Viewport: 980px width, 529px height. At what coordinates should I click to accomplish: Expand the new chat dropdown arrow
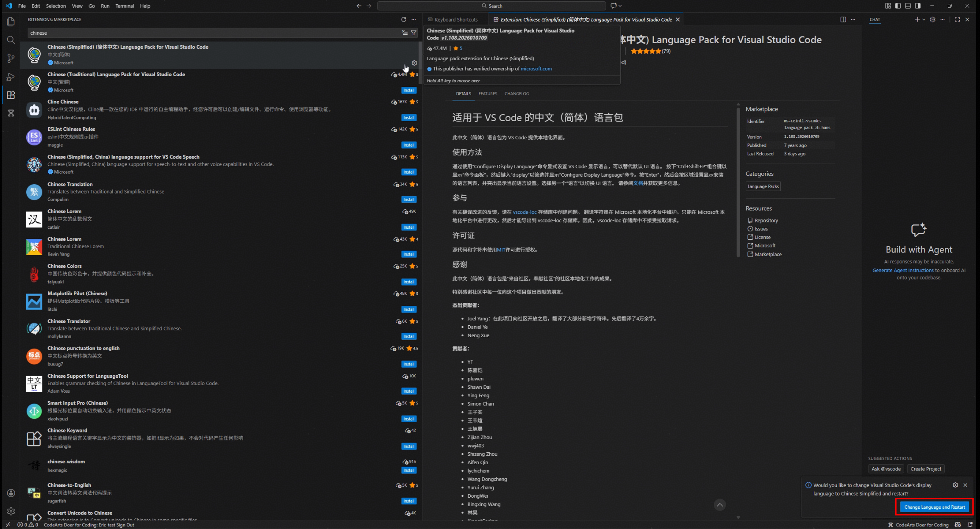(924, 19)
